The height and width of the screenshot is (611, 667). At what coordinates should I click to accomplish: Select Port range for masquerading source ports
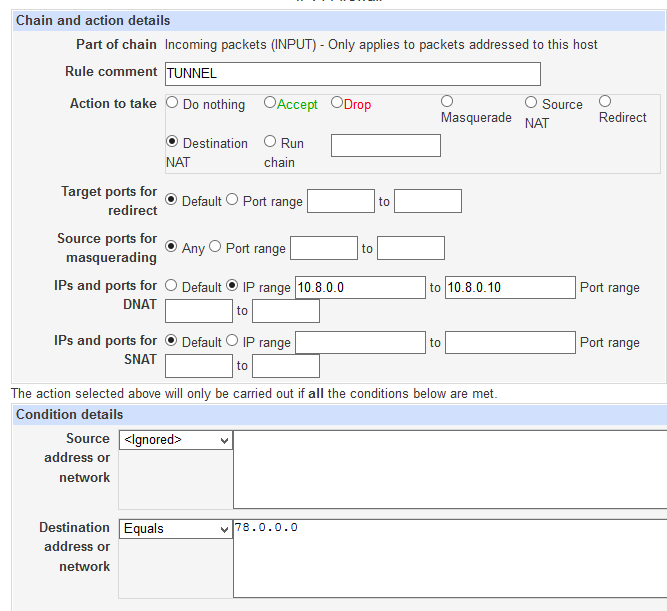pos(215,247)
